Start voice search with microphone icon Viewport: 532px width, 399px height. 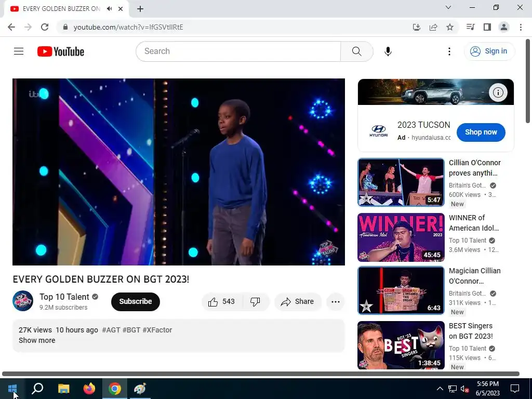click(388, 51)
